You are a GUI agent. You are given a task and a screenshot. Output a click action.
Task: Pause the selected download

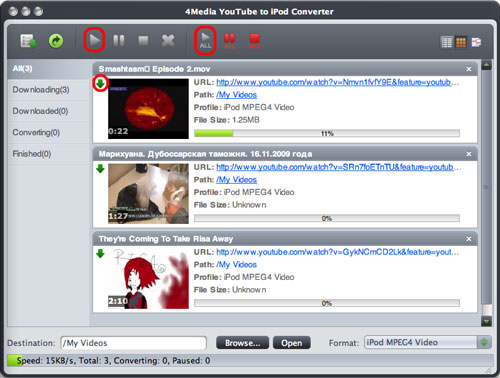click(119, 41)
